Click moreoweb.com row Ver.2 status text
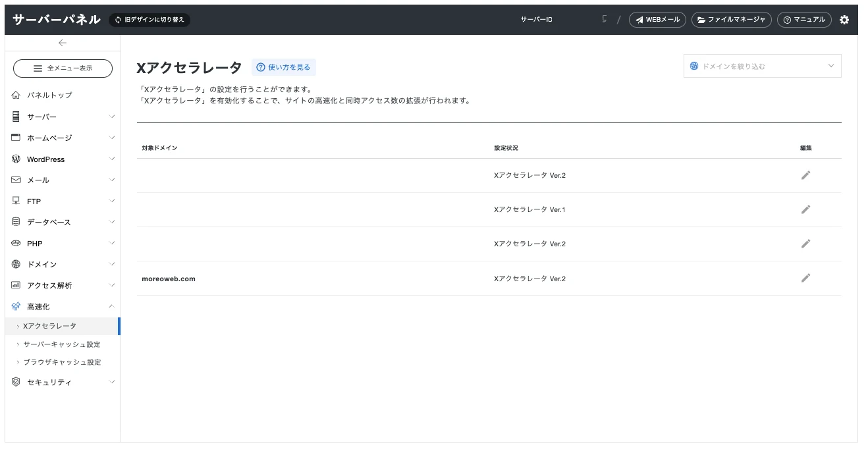 pos(529,279)
